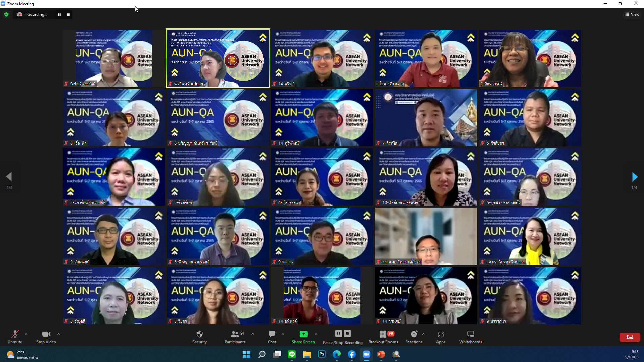Select video tile labeled 14-นริศร์
Screen dimensions: 644x362
[322, 58]
